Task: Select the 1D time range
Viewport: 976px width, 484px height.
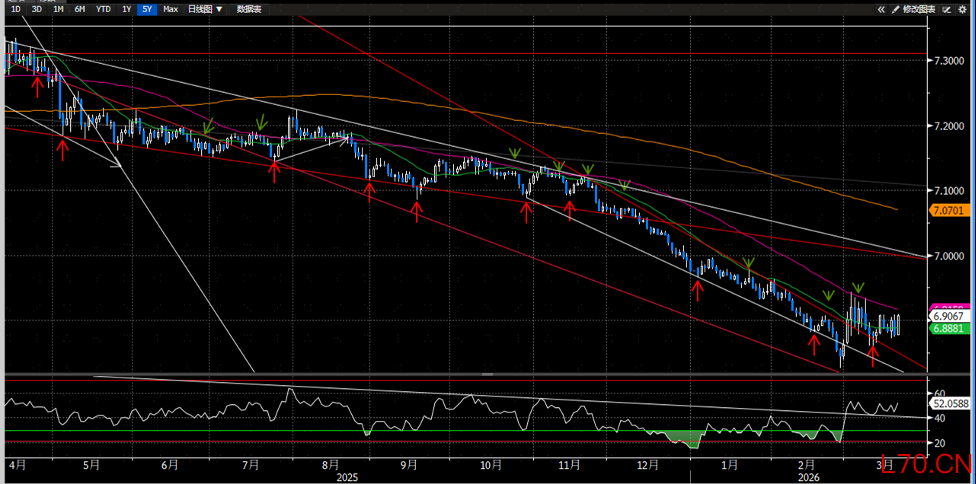Action: click(15, 8)
